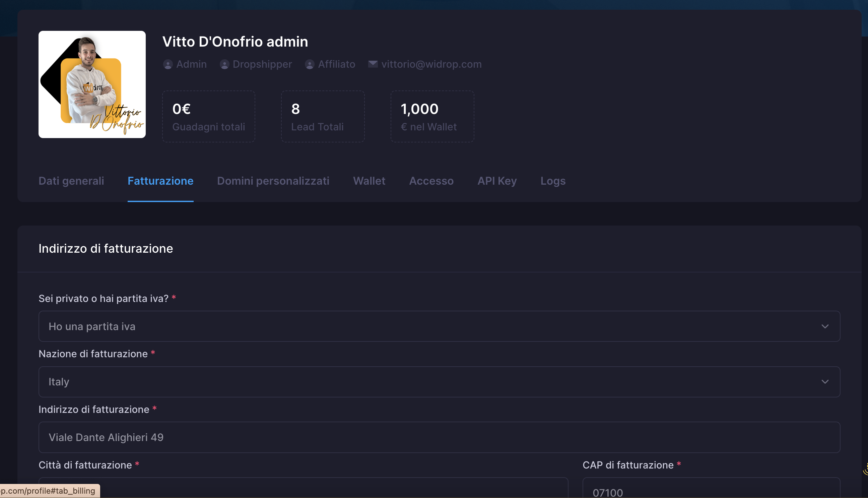View the Logs tab
Image resolution: width=868 pixels, height=498 pixels.
[x=552, y=181]
